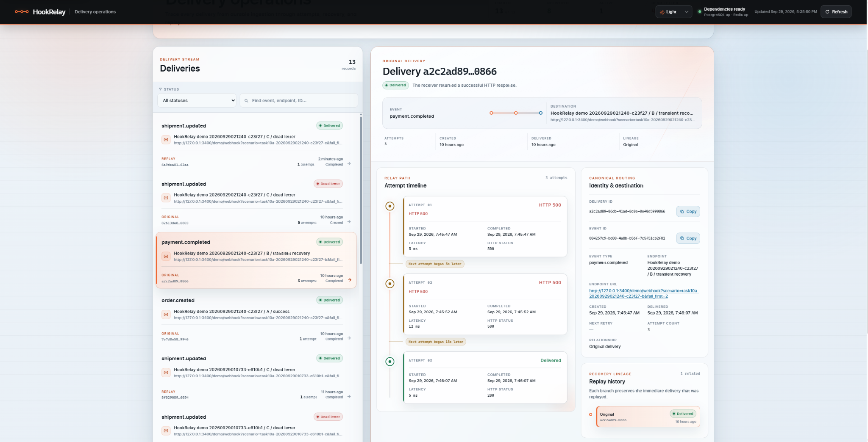
Task: Open the All statuses filter dropdown
Action: pos(197,100)
